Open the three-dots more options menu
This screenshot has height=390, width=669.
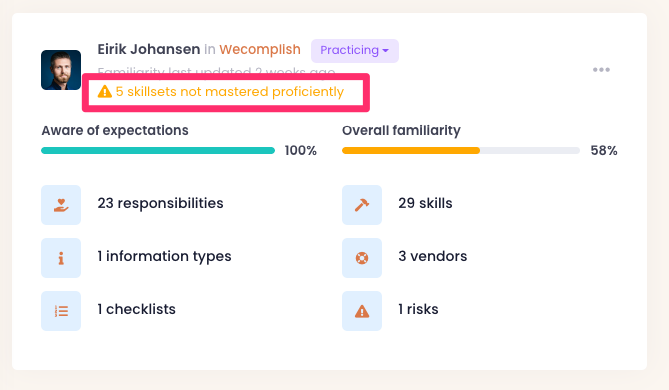601,70
